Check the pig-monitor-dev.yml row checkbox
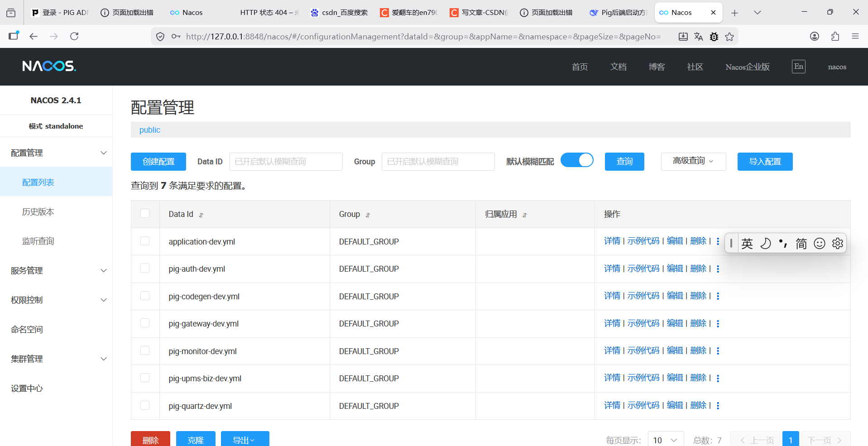This screenshot has height=446, width=868. (145, 350)
